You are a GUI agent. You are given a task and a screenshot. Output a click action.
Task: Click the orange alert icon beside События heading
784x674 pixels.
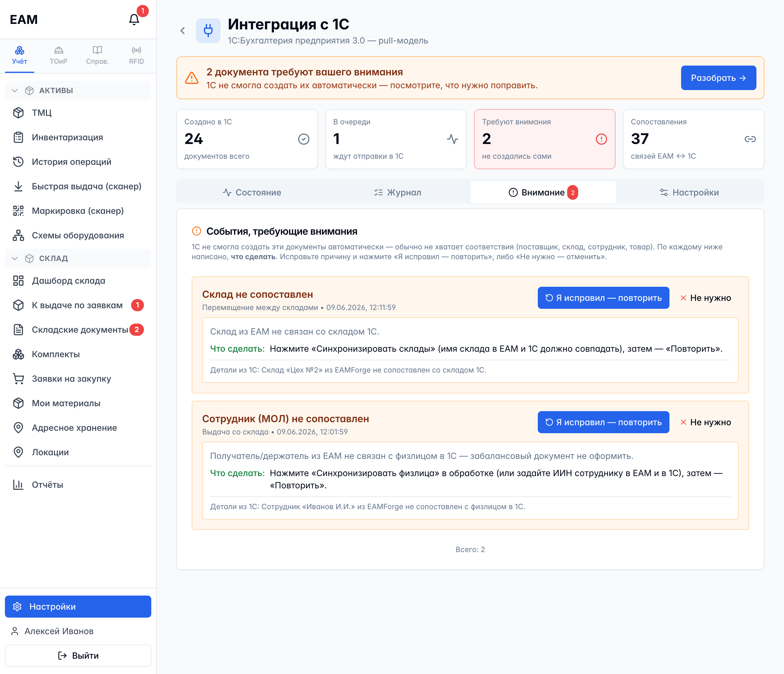click(x=196, y=231)
